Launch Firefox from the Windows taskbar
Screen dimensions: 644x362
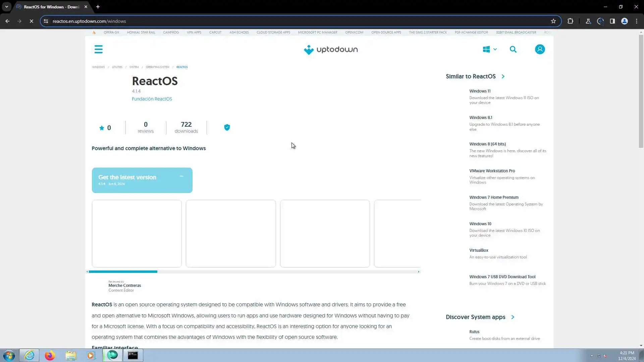click(50, 355)
